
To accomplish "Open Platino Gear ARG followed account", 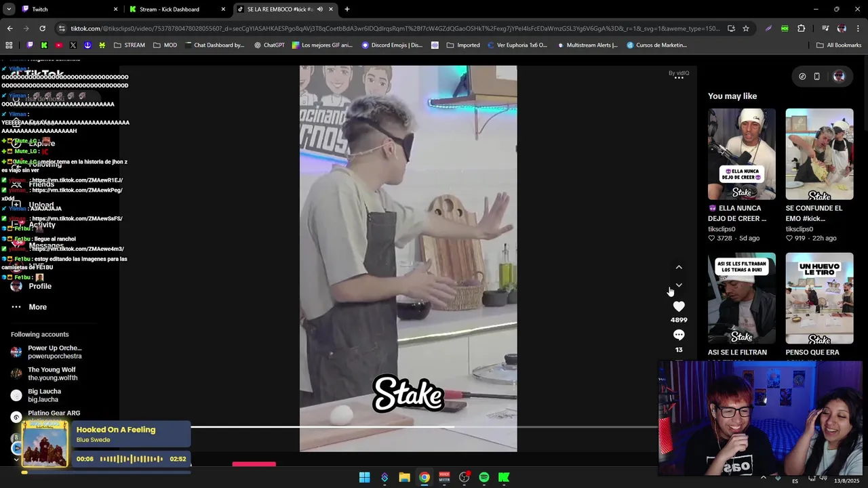I will (54, 413).
